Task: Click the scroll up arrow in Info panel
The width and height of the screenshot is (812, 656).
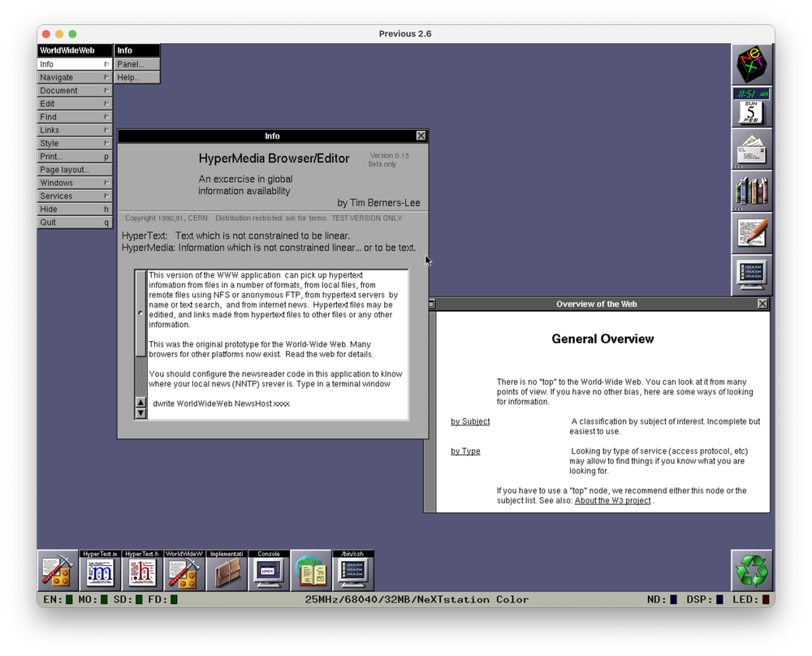Action: click(140, 403)
